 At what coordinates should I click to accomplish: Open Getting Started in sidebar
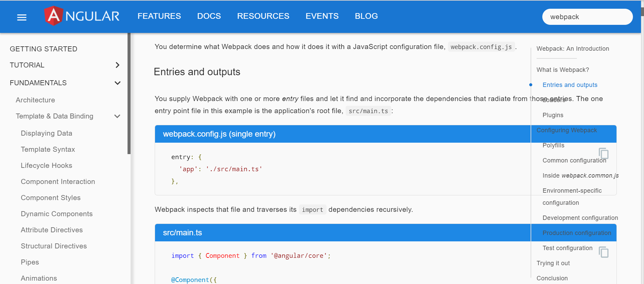click(44, 49)
